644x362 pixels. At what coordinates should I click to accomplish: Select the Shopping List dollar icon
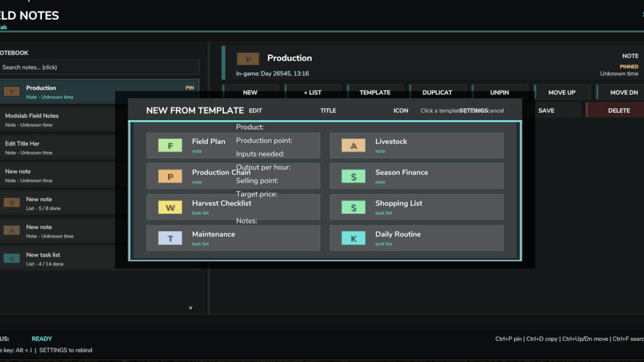click(x=354, y=208)
